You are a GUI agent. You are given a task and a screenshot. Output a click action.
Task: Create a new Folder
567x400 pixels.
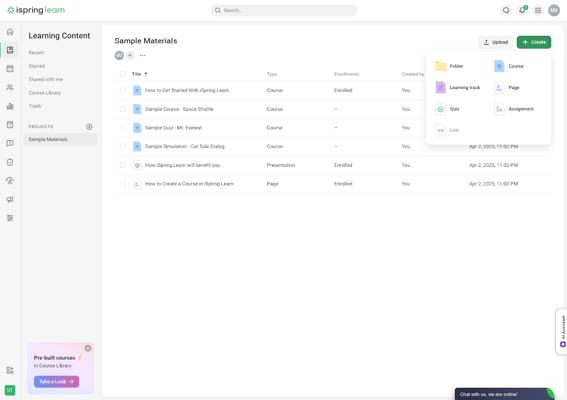pos(449,66)
